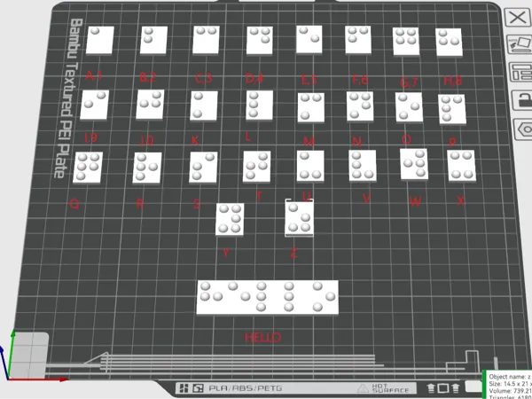Click the red 'A,1' label

tap(94, 76)
